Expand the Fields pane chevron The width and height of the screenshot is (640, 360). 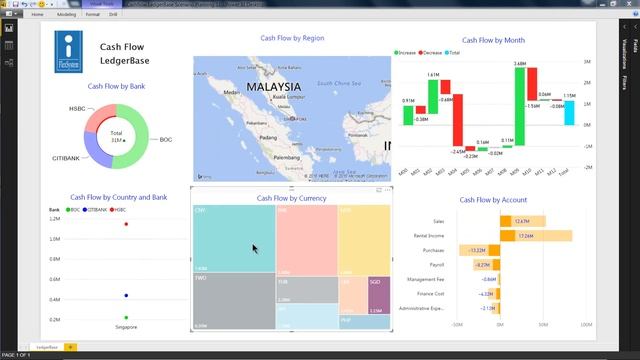(635, 27)
